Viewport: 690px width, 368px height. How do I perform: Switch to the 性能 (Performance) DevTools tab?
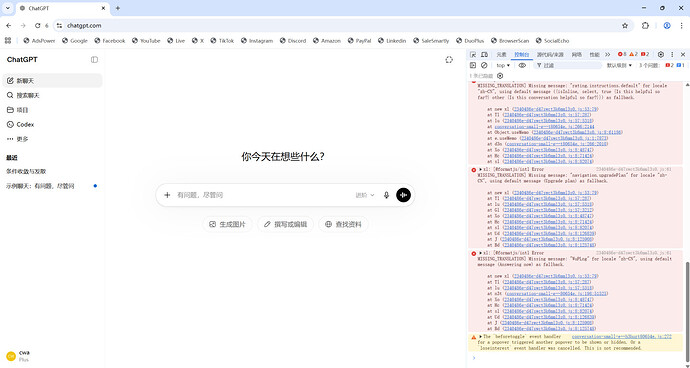point(595,55)
